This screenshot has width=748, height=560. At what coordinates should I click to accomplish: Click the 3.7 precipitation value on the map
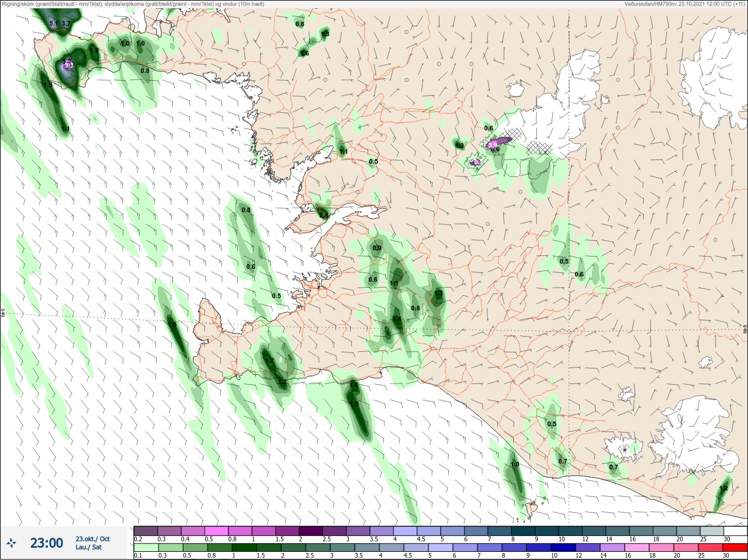pyautogui.click(x=66, y=23)
